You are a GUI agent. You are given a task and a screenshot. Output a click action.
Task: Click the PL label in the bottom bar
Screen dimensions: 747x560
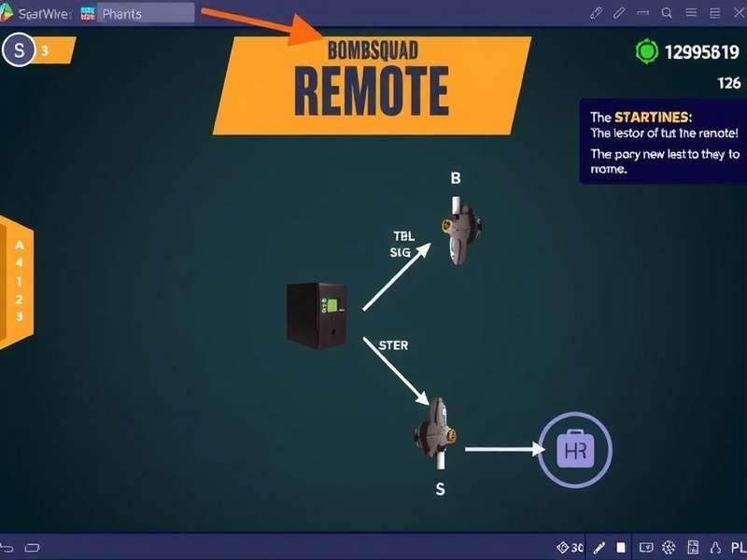pos(739,548)
